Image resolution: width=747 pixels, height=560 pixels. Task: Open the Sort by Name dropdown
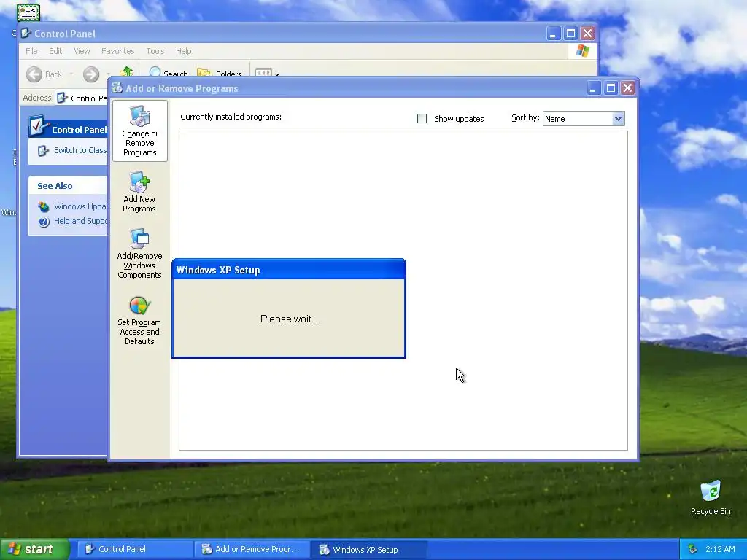(x=584, y=119)
